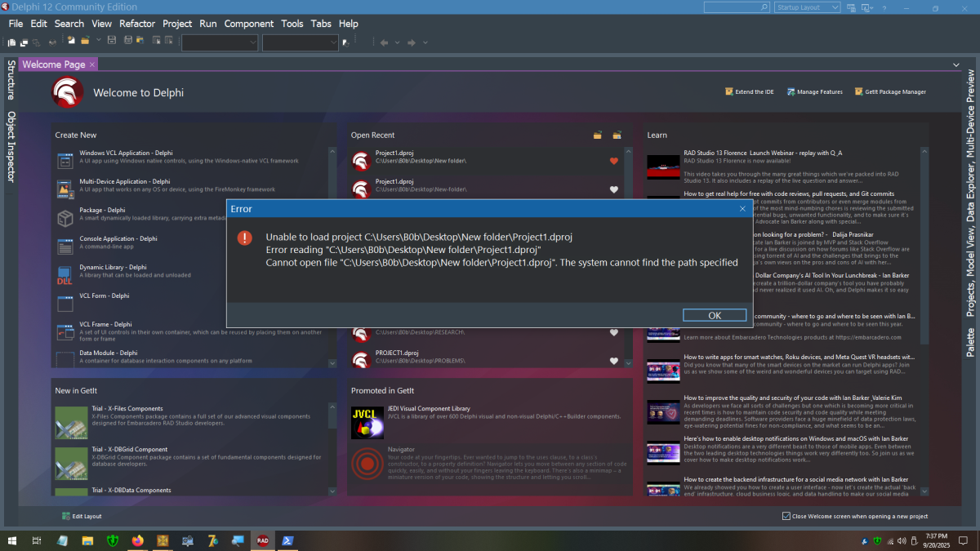Select the Welcome Page tab
The height and width of the screenshot is (551, 980).
pyautogui.click(x=53, y=64)
